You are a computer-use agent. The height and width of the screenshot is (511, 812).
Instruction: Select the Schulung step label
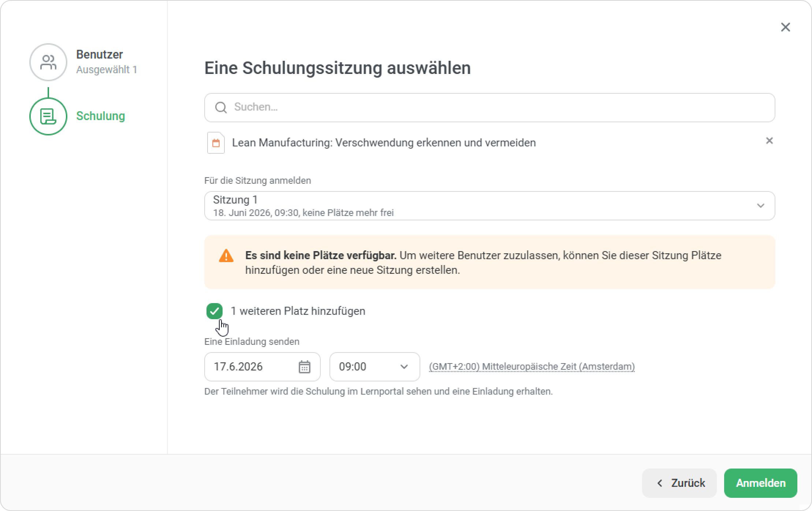tap(101, 116)
